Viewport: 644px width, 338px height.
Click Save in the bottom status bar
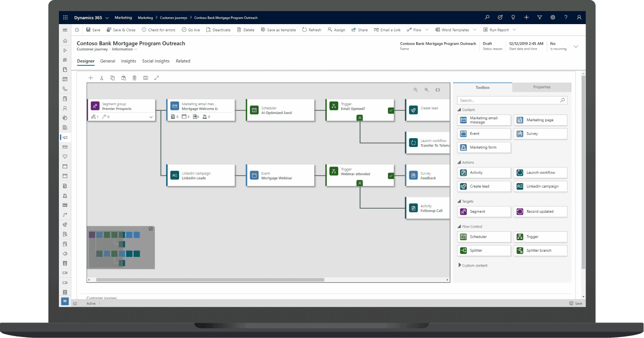tap(576, 303)
